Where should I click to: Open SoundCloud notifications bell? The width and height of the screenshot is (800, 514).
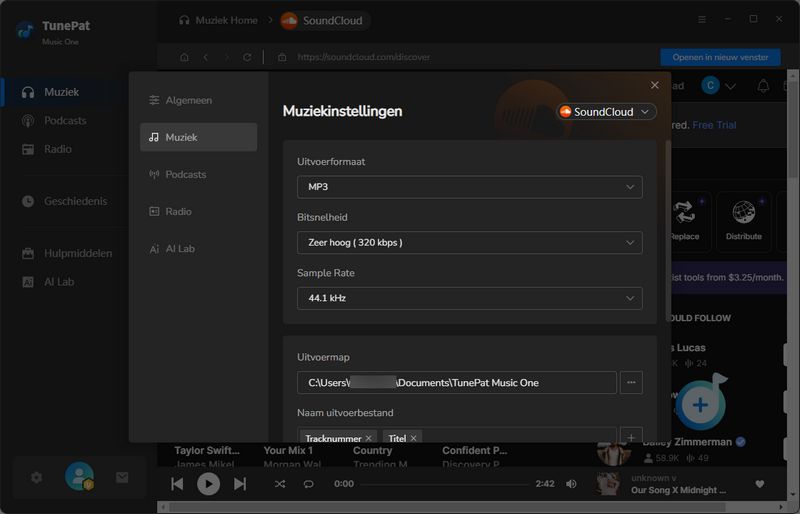(763, 86)
